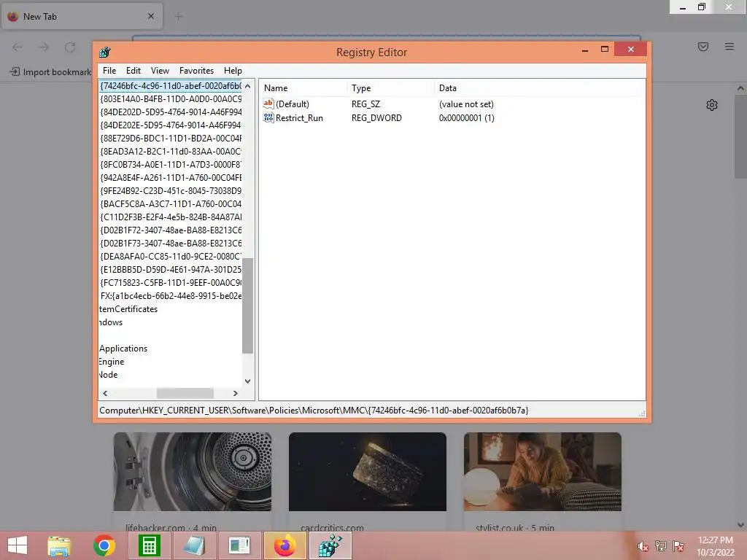
Task: Select key {BACF5C8A-A3C7-11D1-A760-00C04
Action: [x=171, y=204]
